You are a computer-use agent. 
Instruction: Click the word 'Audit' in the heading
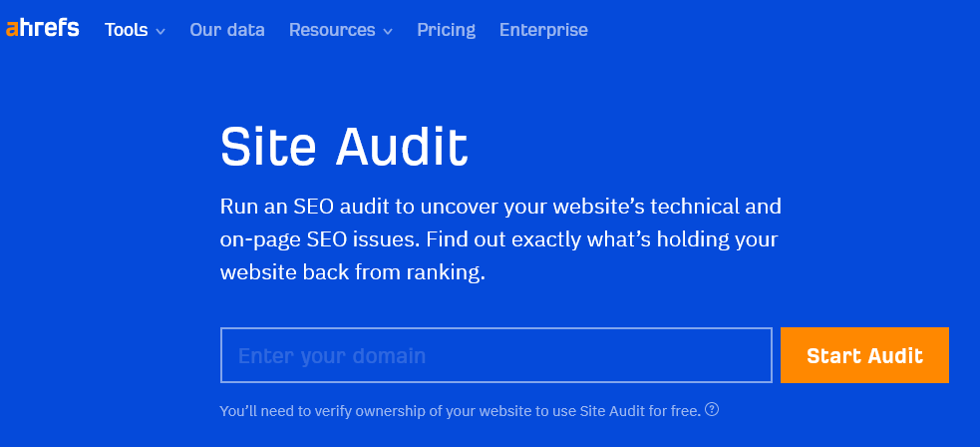coord(401,147)
